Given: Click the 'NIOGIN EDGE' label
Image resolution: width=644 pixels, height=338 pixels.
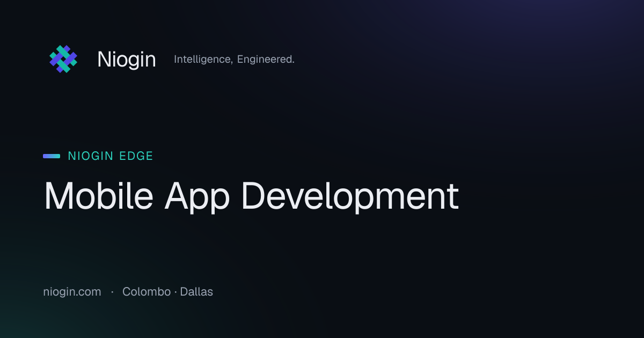Looking at the screenshot, I should 111,156.
